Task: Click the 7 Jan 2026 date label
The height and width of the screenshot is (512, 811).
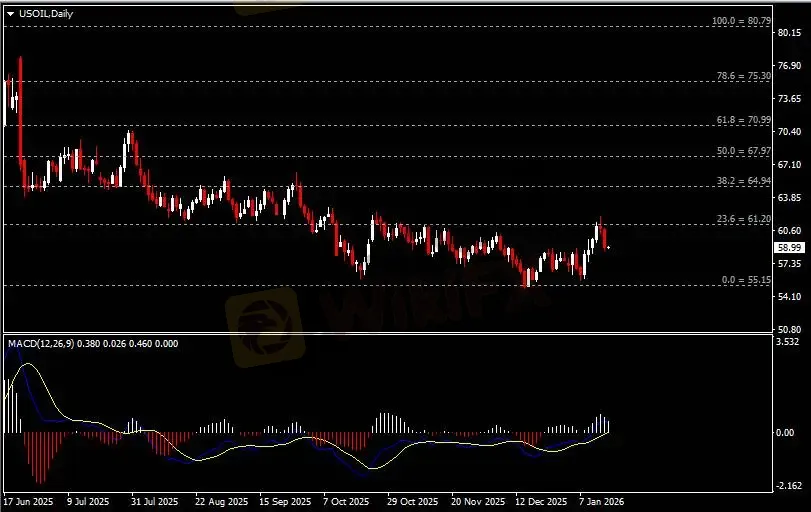Action: pos(602,502)
